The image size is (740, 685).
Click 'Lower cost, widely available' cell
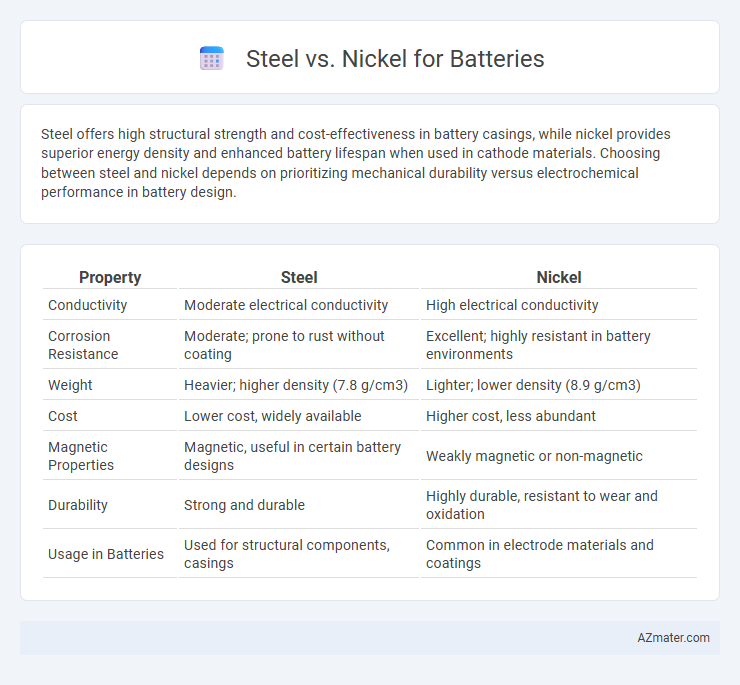pos(272,416)
